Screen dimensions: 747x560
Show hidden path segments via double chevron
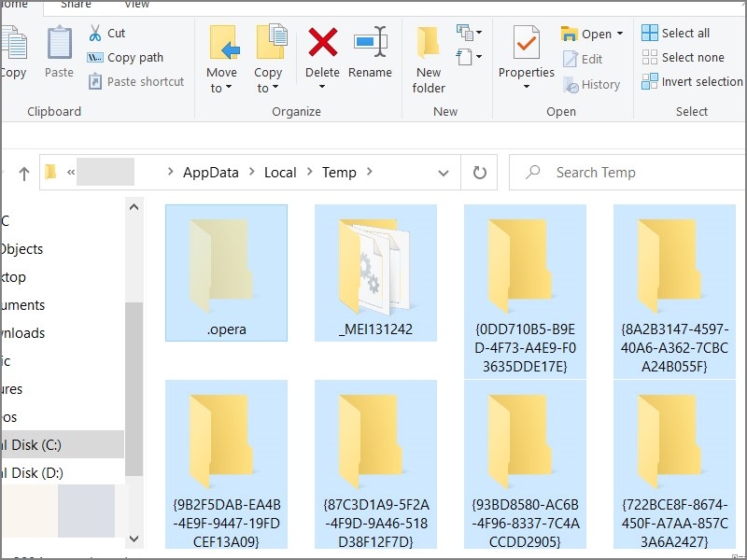pyautogui.click(x=71, y=172)
